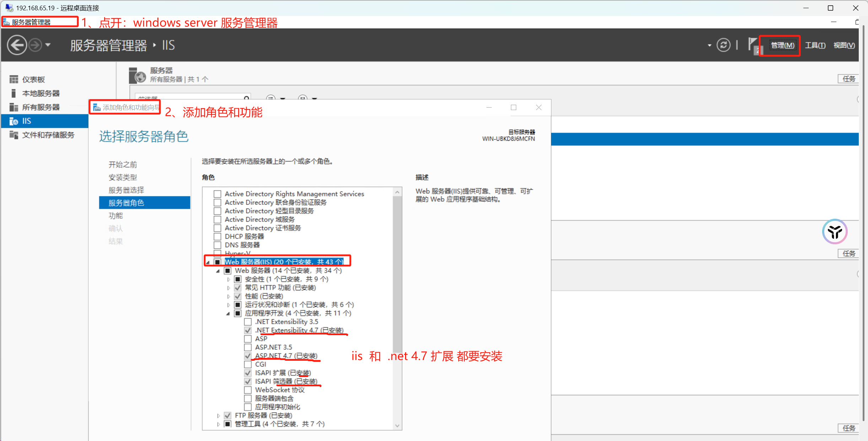Click the roles list scroll-down arrow

click(x=397, y=425)
